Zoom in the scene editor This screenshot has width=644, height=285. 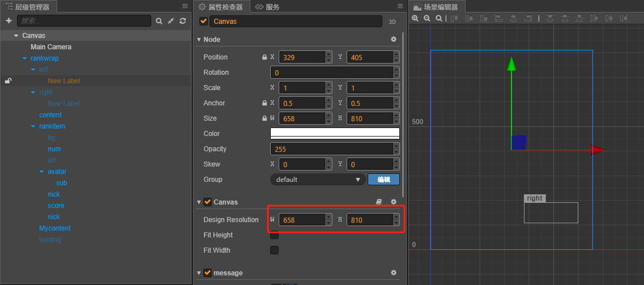415,19
